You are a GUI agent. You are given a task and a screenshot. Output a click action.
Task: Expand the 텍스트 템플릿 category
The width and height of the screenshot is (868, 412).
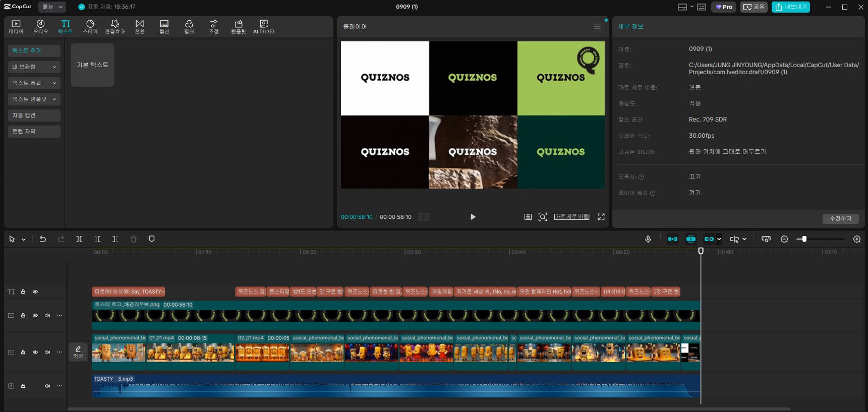(x=34, y=99)
